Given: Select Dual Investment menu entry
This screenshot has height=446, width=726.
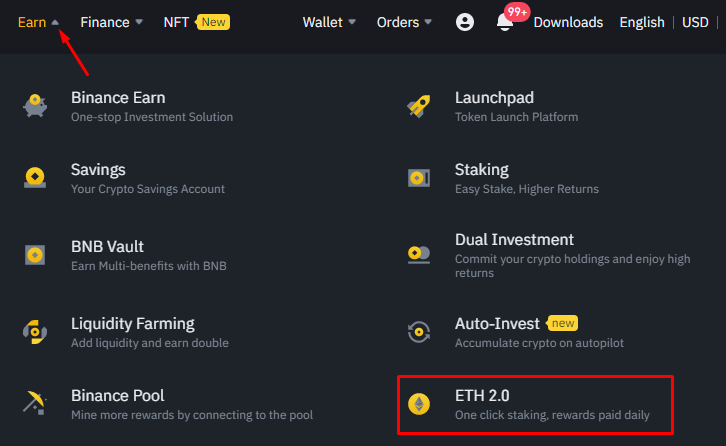Looking at the screenshot, I should 514,240.
